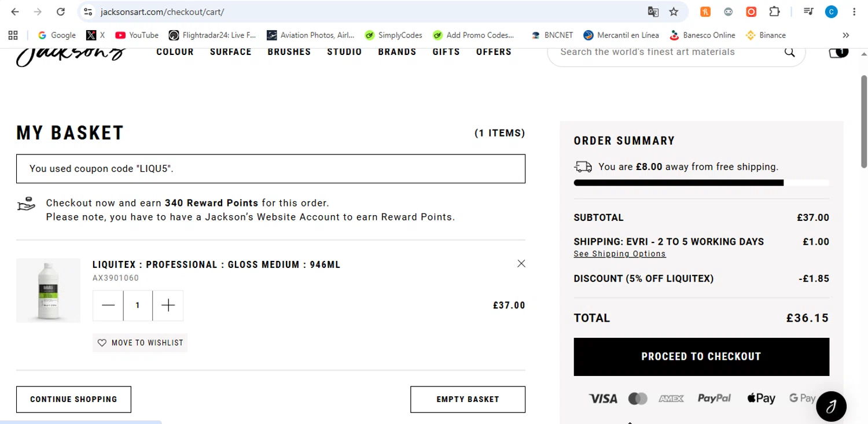Open the OFFERS navigation menu
The image size is (868, 424).
494,52
